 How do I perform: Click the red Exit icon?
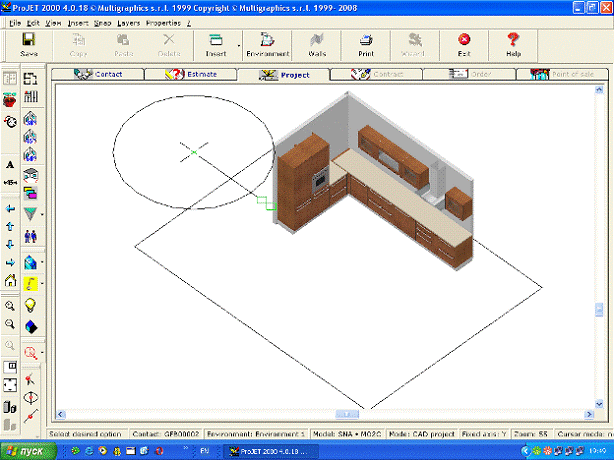(x=464, y=43)
